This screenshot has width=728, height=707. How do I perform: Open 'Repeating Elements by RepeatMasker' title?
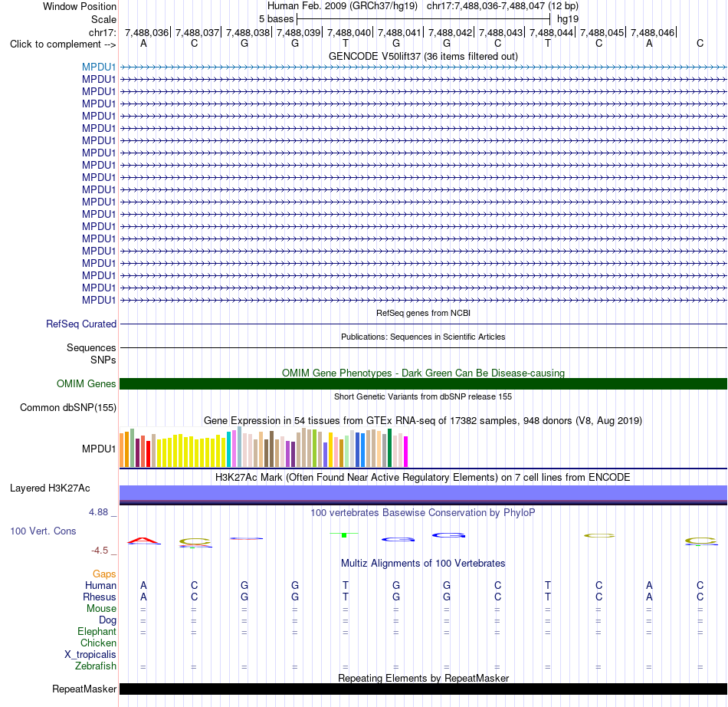(423, 678)
